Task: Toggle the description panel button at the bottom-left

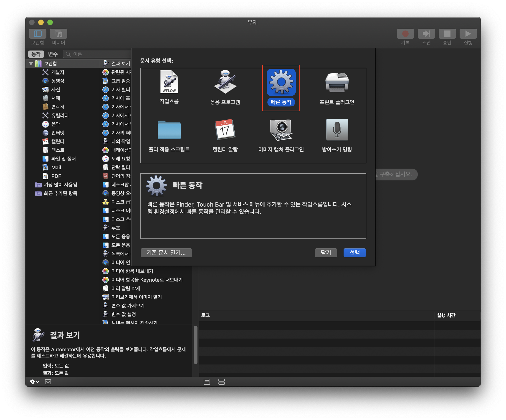Action: coord(48,382)
